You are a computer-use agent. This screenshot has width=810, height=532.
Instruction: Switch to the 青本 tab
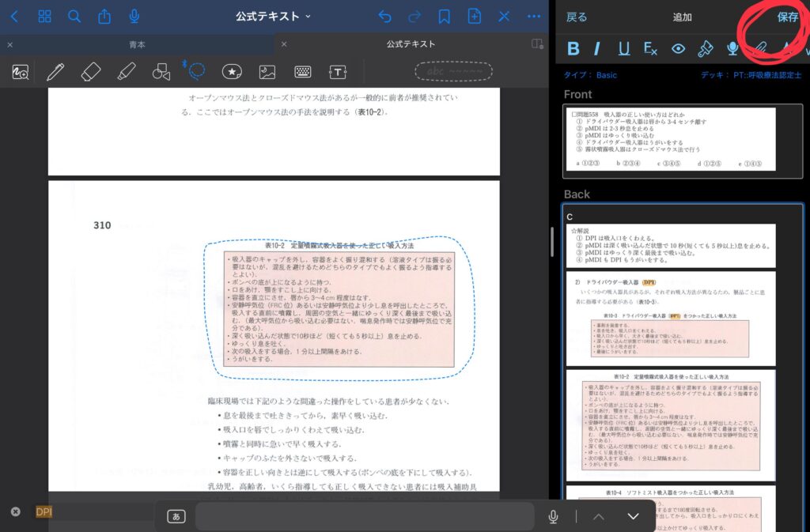137,44
